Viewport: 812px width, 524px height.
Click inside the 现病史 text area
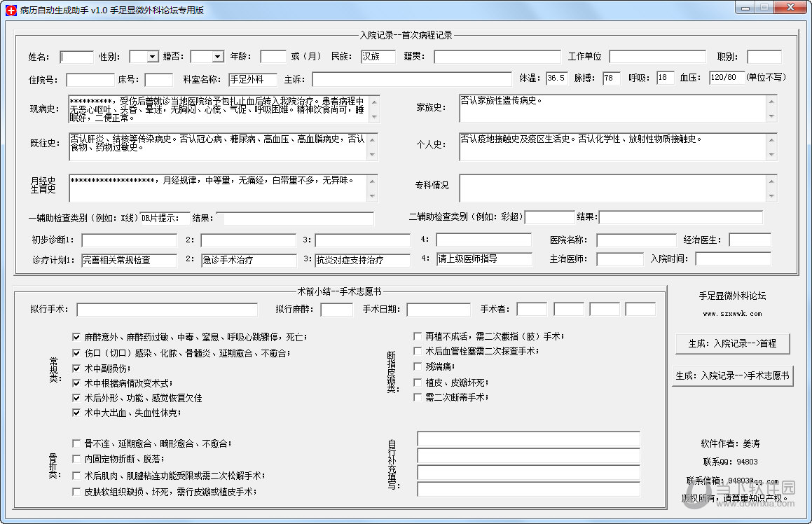click(x=219, y=109)
